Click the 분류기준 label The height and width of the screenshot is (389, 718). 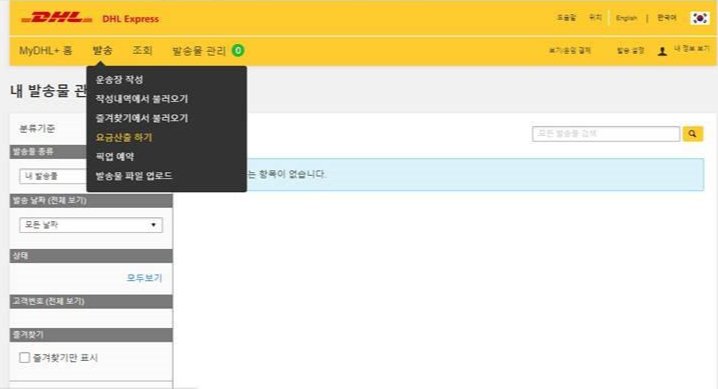coord(37,129)
